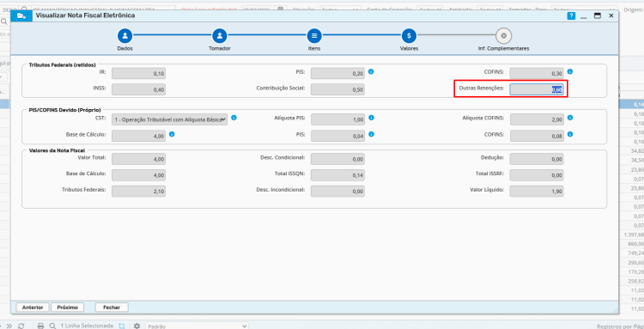This screenshot has width=644, height=329.
Task: Click 860,00 cell in background table
Action: pyautogui.click(x=635, y=244)
